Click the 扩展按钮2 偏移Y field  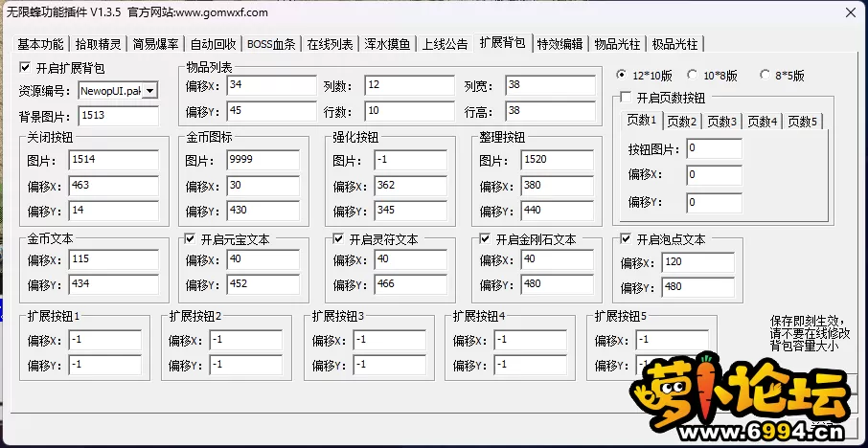(246, 365)
